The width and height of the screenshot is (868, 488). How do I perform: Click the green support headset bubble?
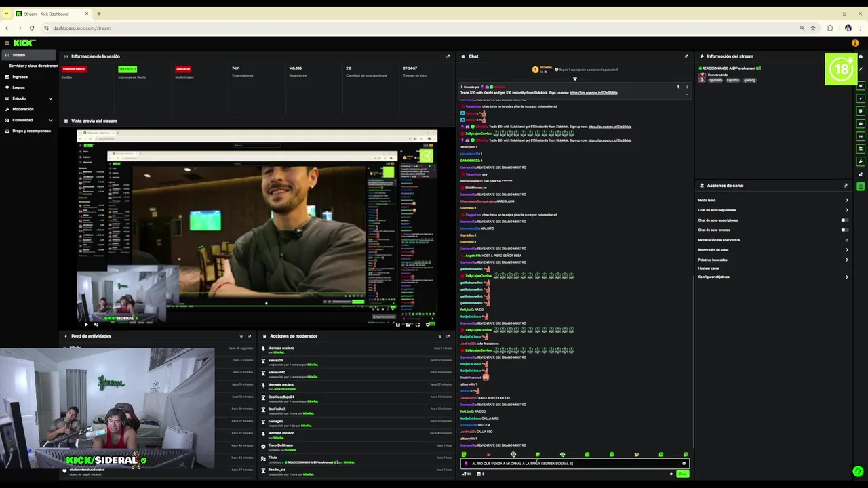point(858,471)
